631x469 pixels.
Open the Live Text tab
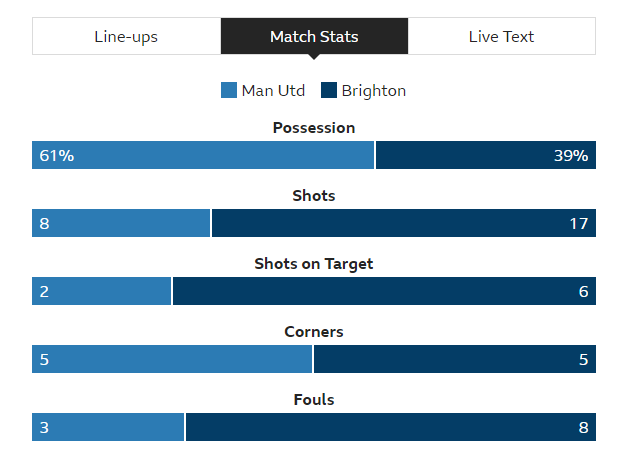pos(501,36)
